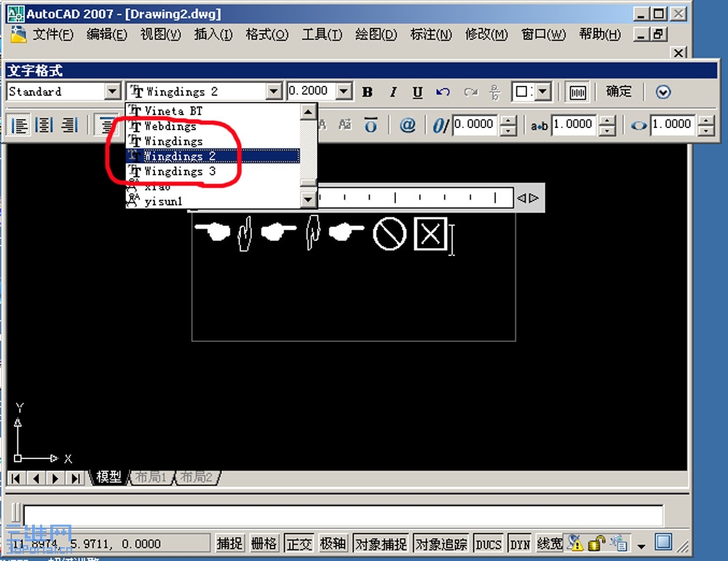Toggle Overline text icon
728x561 pixels.
coord(371,125)
